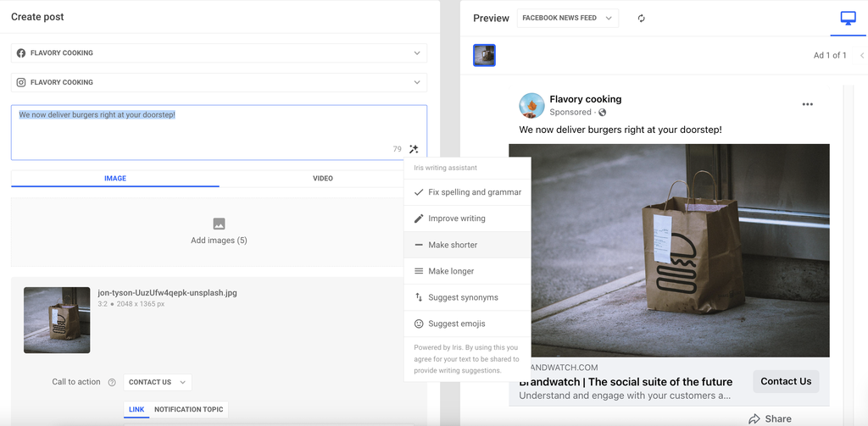The image size is (868, 426).
Task: Click inside the post text field
Action: [x=212, y=136]
